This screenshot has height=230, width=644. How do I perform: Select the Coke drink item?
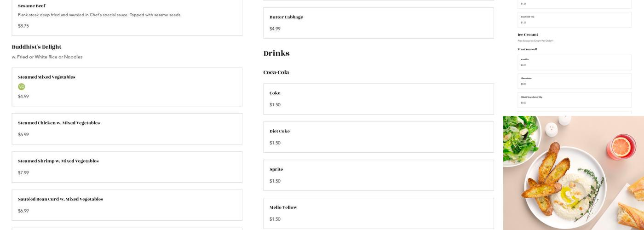pos(378,99)
